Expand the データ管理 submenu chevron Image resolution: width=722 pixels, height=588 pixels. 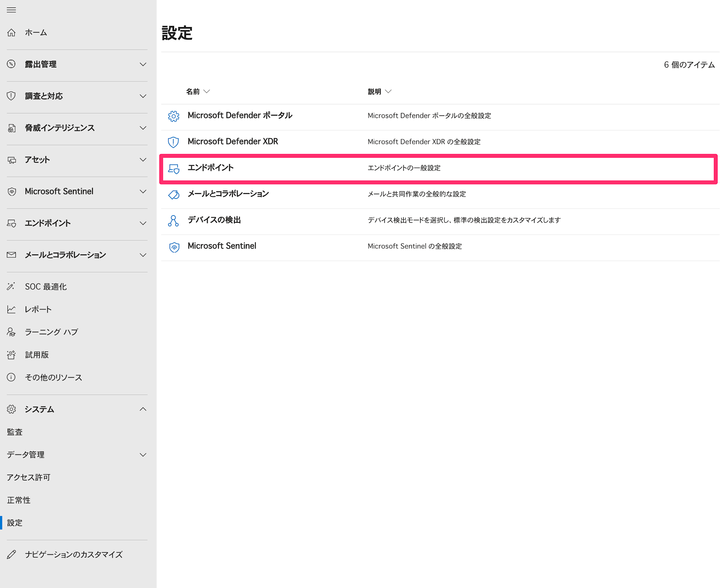click(x=143, y=454)
